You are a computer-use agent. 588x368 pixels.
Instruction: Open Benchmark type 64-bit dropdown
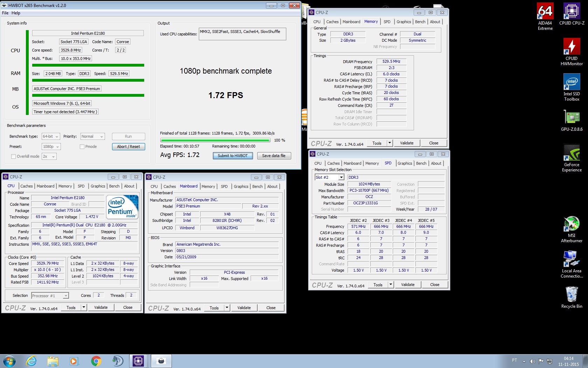pyautogui.click(x=51, y=136)
